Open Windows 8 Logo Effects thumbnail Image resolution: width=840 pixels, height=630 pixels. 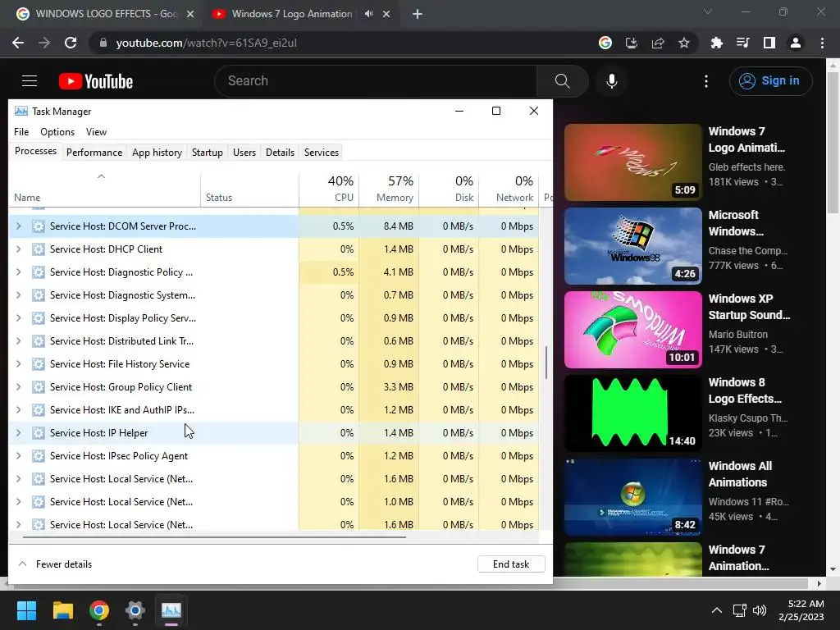tap(632, 413)
